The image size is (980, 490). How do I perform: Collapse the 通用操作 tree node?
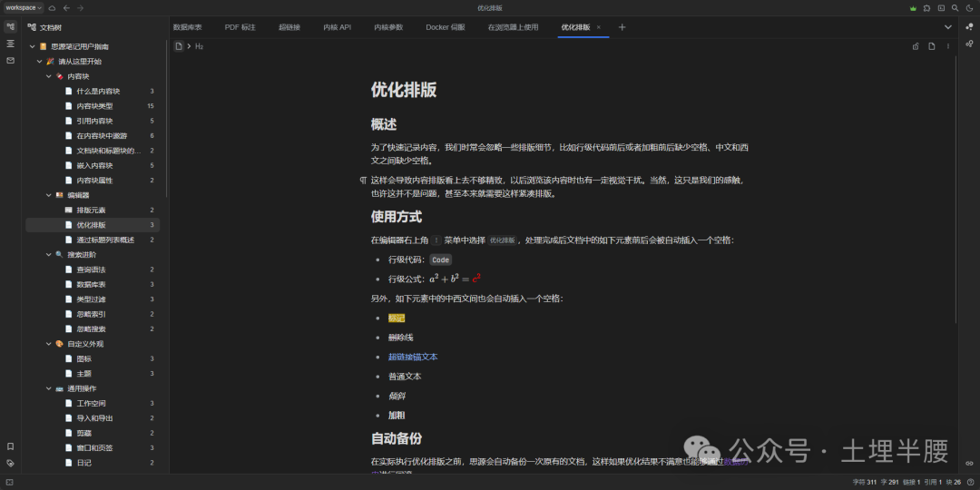[49, 388]
